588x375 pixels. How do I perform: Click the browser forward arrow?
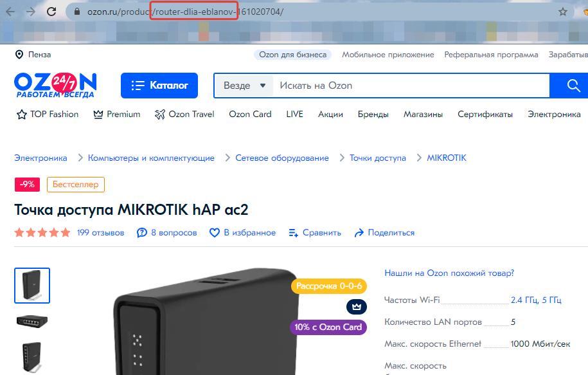[31, 12]
